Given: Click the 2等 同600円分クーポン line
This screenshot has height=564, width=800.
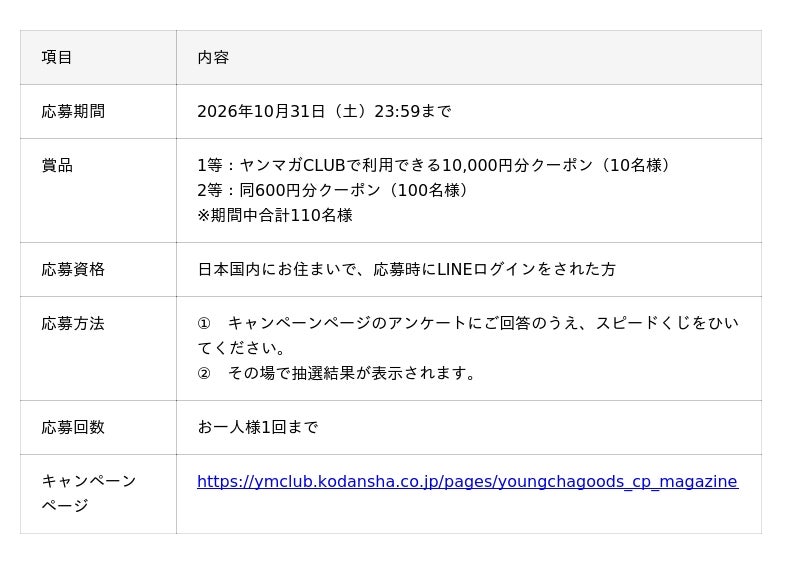Looking at the screenshot, I should tap(333, 190).
